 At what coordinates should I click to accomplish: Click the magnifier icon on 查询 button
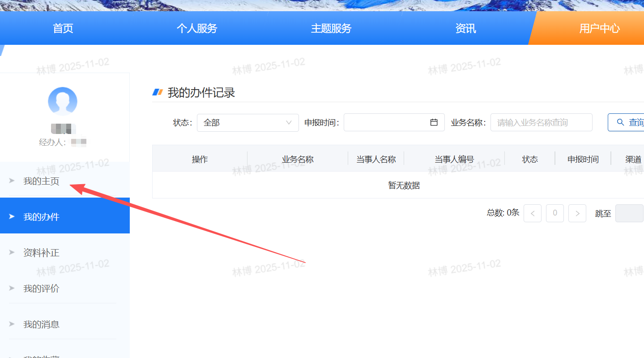pos(620,122)
